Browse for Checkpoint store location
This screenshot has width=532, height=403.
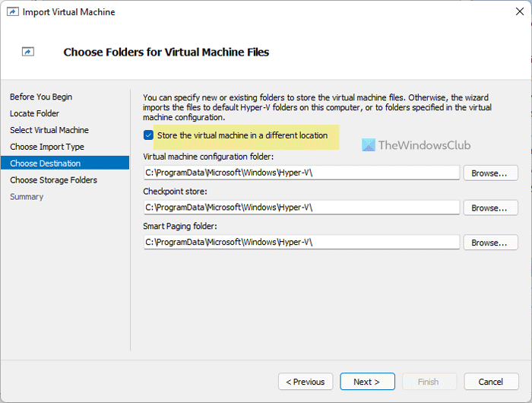(490, 208)
